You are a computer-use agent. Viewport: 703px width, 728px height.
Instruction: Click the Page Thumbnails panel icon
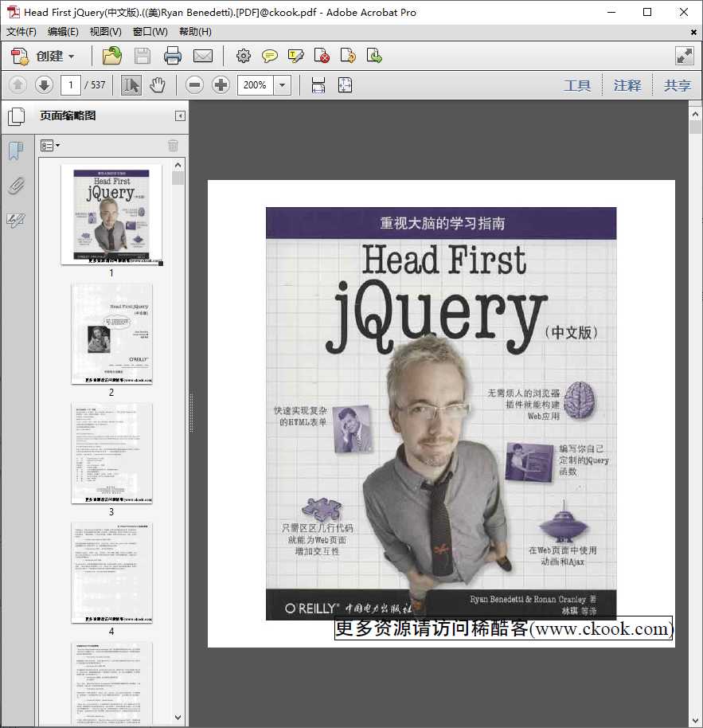(x=16, y=116)
